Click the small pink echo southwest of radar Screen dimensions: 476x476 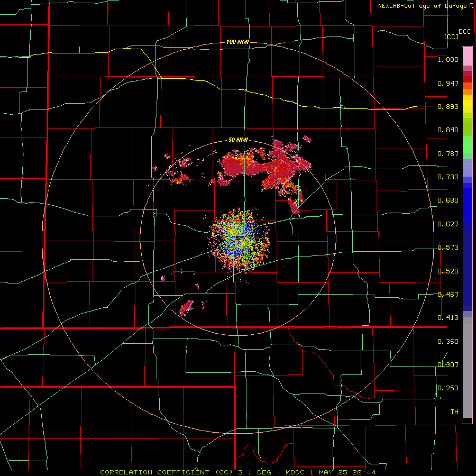[x=186, y=307]
